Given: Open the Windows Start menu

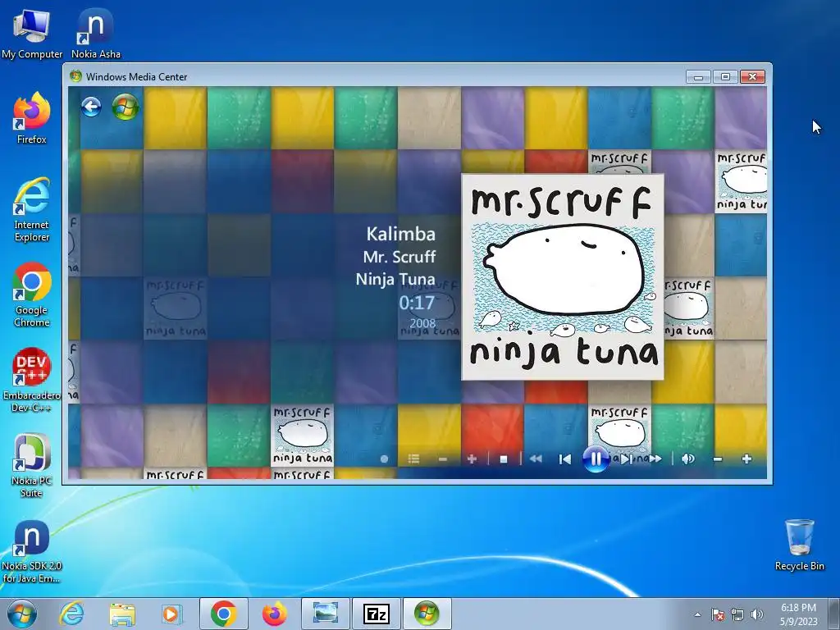Looking at the screenshot, I should click(x=22, y=614).
